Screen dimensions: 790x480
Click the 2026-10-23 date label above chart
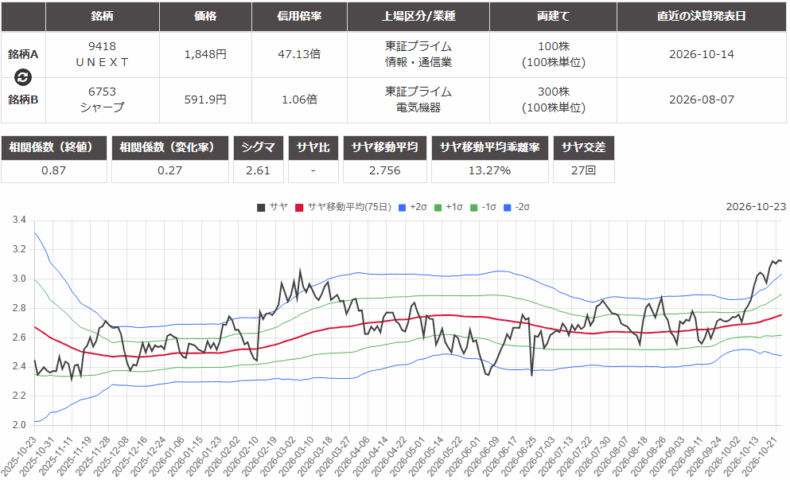pos(756,207)
